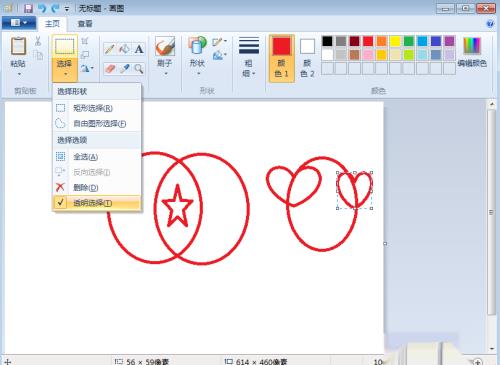
Task: Click the Crop icon next to selection
Action: [85, 41]
